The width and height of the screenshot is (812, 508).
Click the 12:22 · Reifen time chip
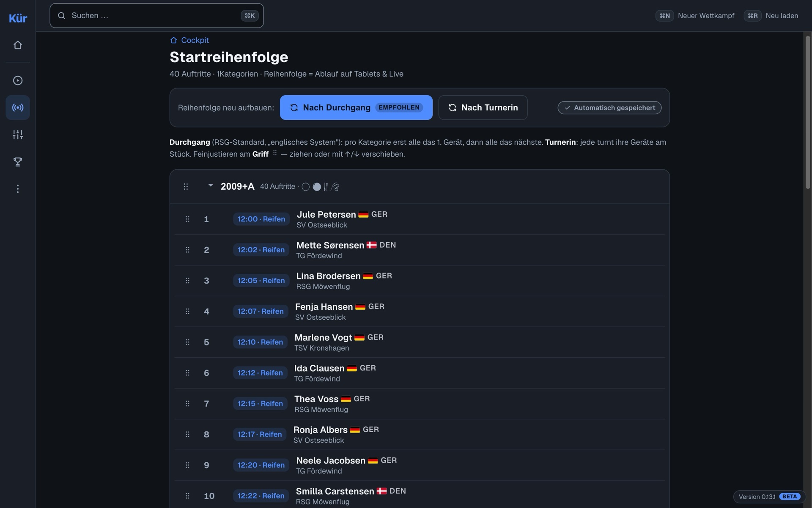[x=261, y=496]
